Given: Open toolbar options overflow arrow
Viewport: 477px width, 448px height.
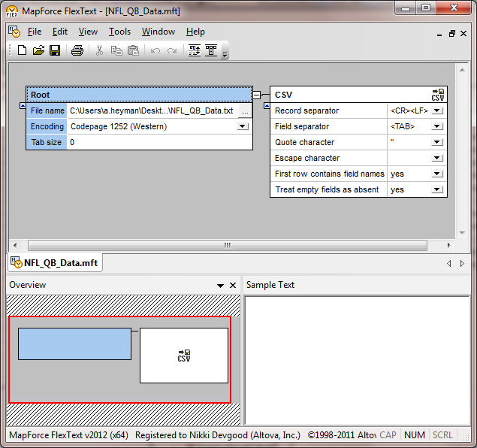Looking at the screenshot, I should 225,55.
